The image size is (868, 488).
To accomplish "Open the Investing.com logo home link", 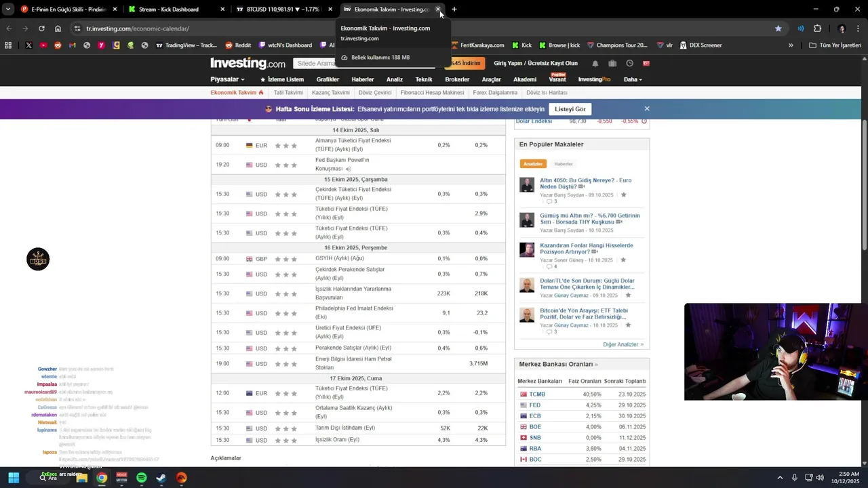I will (248, 63).
